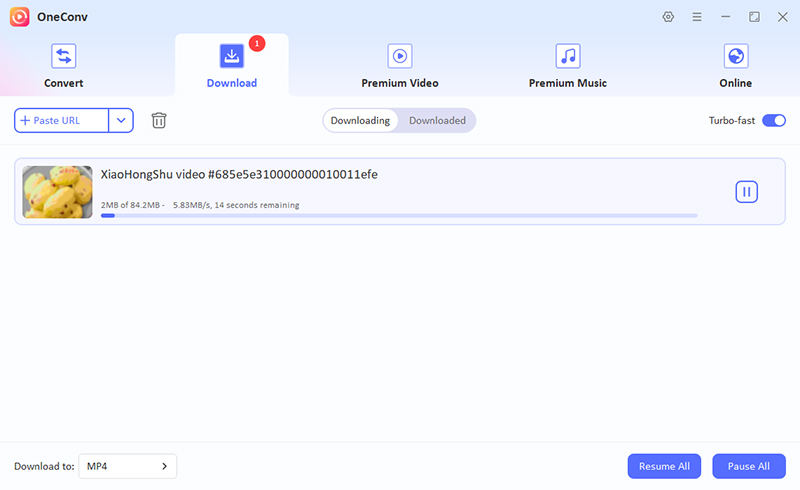Image resolution: width=800 pixels, height=490 pixels.
Task: Click the red notification badge on Download
Action: 257,43
